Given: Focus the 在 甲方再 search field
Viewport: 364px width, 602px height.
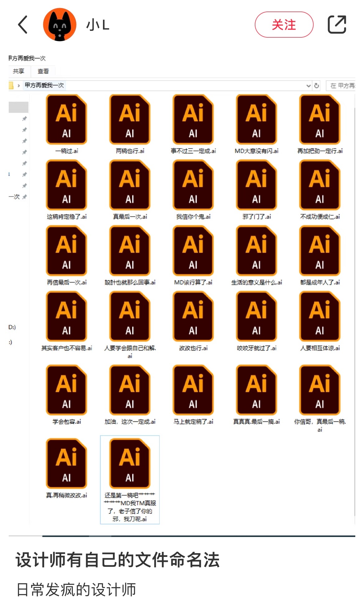Looking at the screenshot, I should pyautogui.click(x=341, y=86).
